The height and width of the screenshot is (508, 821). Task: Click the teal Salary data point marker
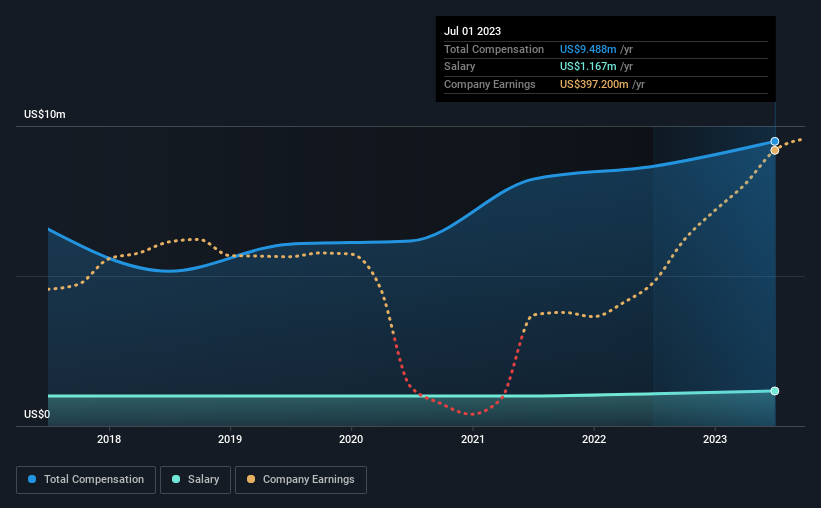[774, 391]
